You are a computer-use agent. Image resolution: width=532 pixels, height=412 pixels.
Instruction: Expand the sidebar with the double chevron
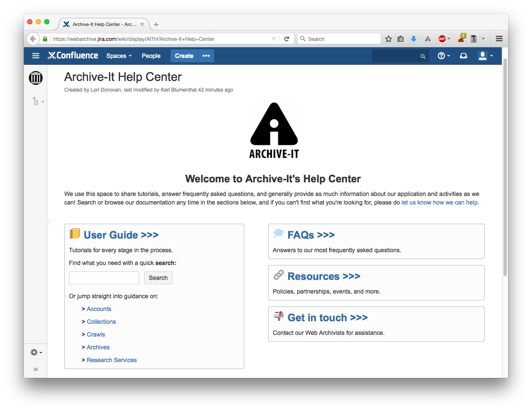(36, 369)
